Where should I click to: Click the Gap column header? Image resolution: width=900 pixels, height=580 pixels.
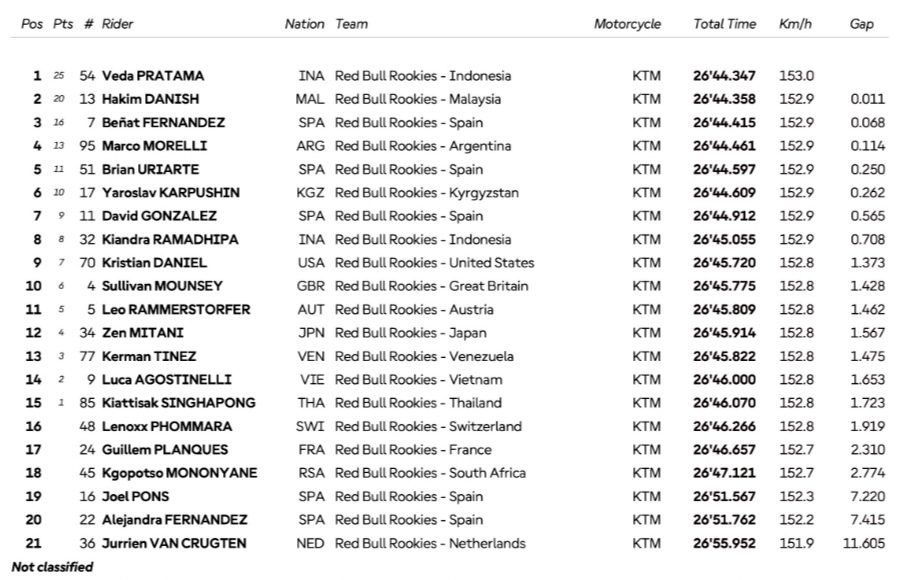tap(862, 24)
